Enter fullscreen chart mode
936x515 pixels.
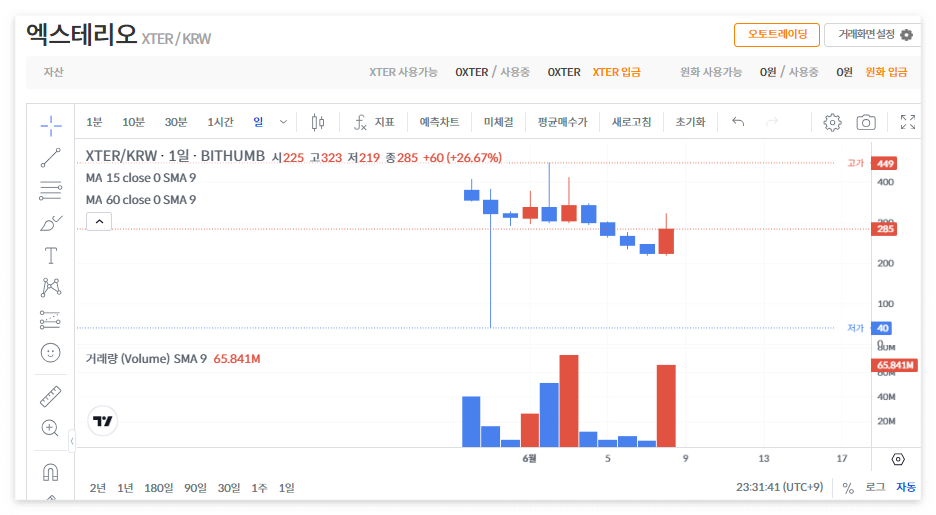pos(908,122)
